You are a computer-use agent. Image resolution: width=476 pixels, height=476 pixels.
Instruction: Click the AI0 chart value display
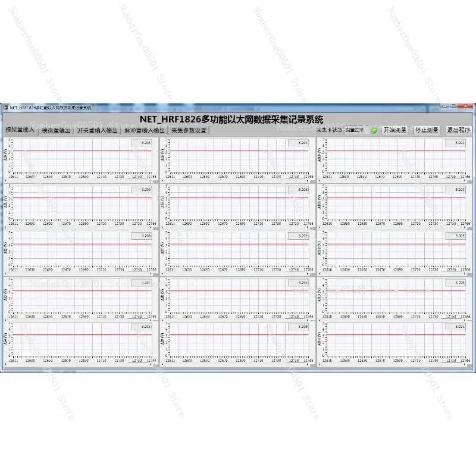[141, 143]
